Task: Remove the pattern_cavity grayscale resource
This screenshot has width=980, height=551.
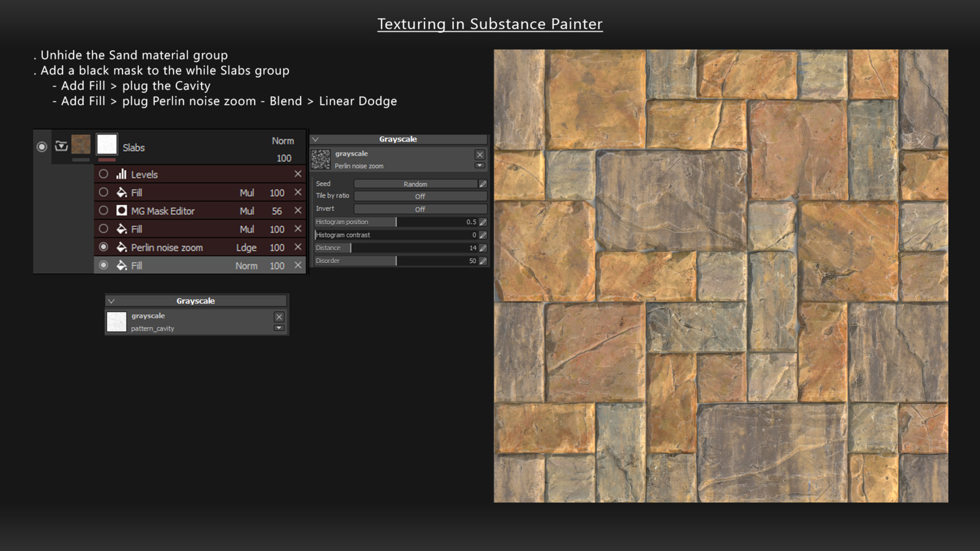Action: (279, 317)
